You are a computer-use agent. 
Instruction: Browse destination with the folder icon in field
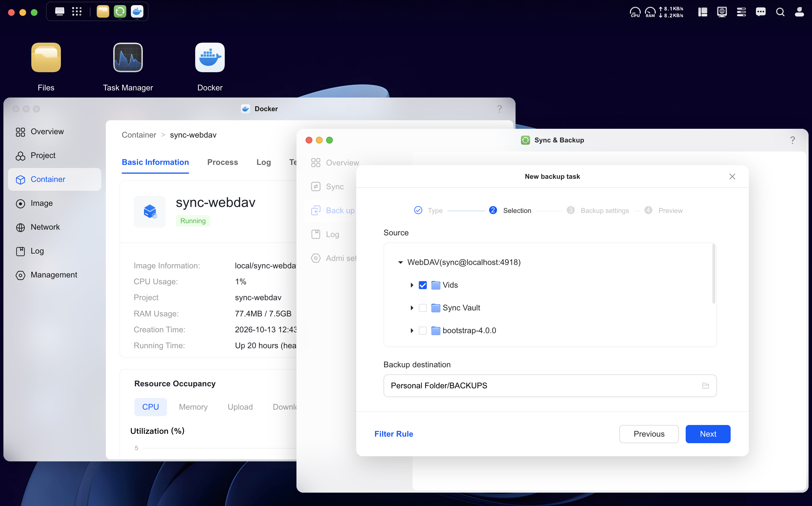[x=705, y=385]
